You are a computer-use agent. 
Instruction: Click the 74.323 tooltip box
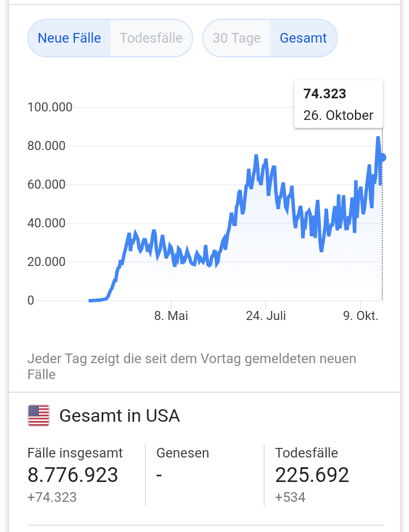click(338, 104)
